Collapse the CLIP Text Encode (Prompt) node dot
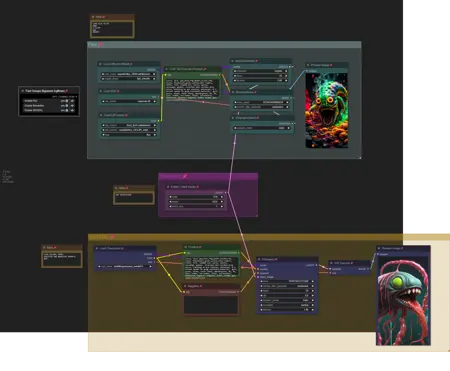Viewport: 450px width, 371px height. pyautogui.click(x=167, y=69)
